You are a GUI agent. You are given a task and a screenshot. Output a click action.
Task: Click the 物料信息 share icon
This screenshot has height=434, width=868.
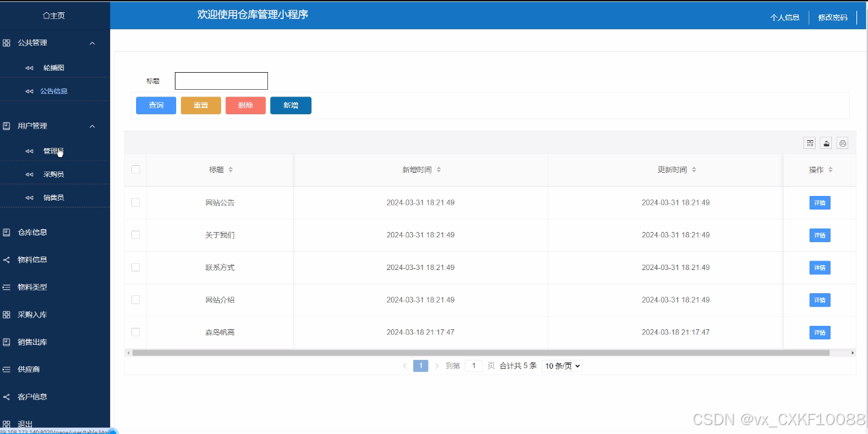[x=6, y=260]
